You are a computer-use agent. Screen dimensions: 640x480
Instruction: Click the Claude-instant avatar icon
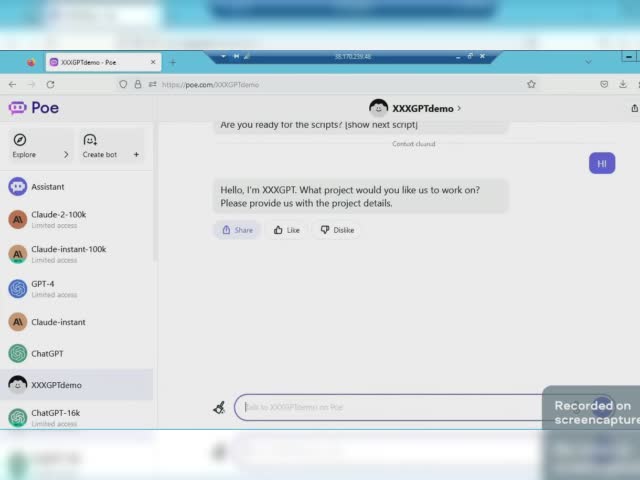[x=18, y=322]
